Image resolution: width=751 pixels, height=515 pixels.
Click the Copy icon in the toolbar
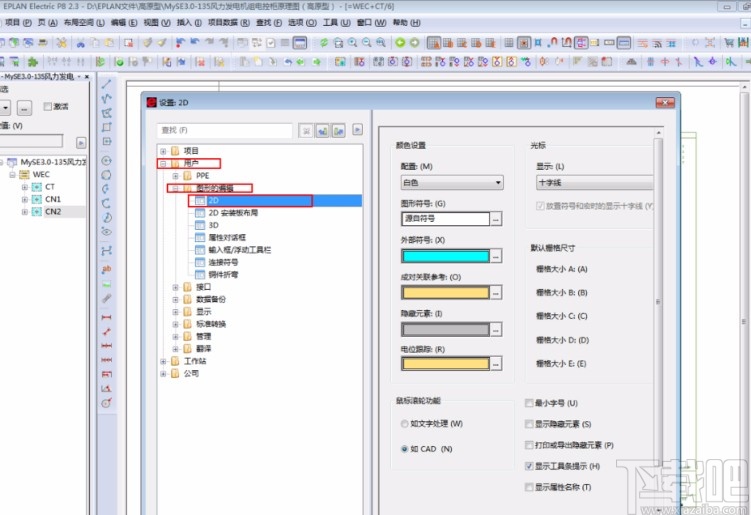click(95, 43)
